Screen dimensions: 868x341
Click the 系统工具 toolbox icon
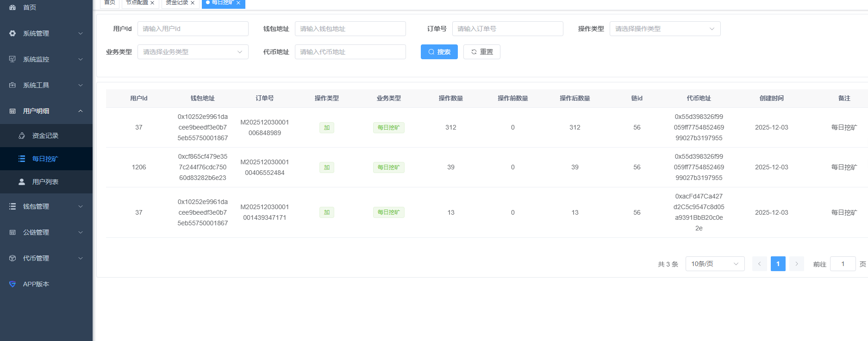tap(12, 85)
